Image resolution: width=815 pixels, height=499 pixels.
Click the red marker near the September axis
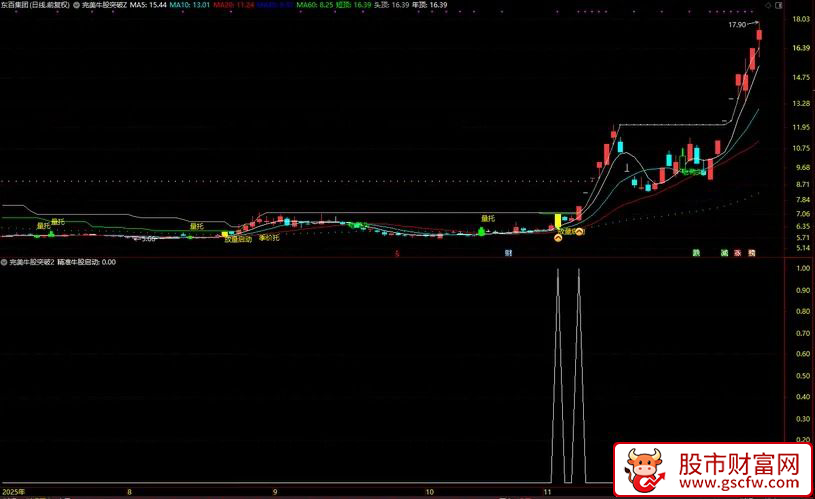(x=397, y=254)
